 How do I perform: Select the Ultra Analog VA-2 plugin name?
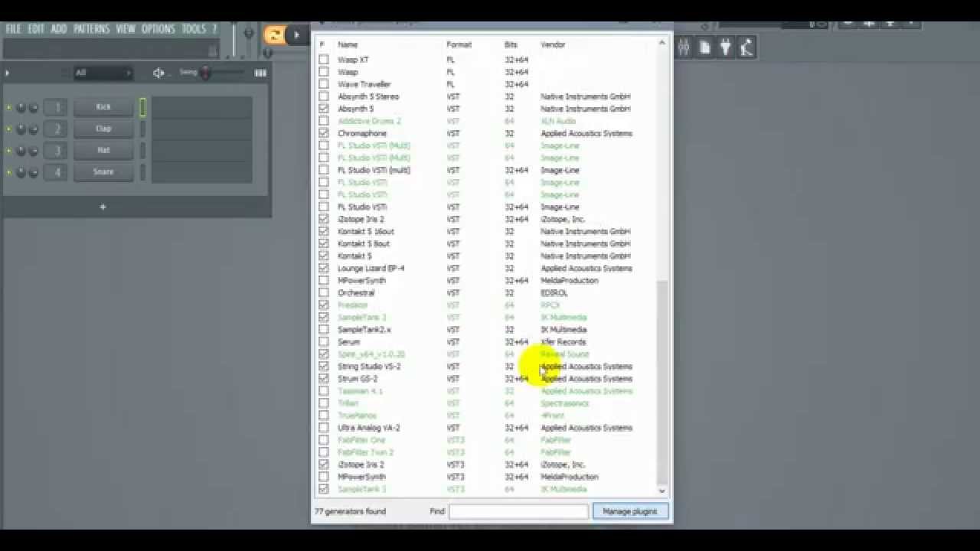point(369,428)
